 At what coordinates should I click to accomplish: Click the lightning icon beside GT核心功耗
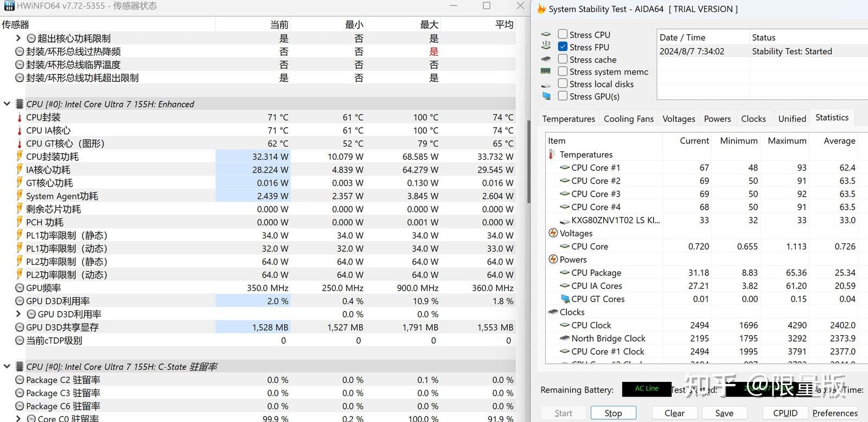pyautogui.click(x=20, y=182)
